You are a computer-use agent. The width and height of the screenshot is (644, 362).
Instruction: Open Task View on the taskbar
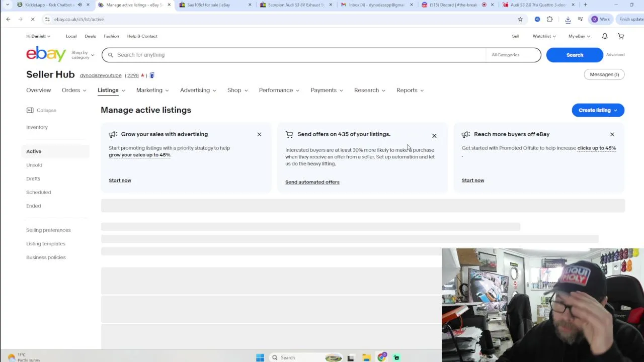351,357
